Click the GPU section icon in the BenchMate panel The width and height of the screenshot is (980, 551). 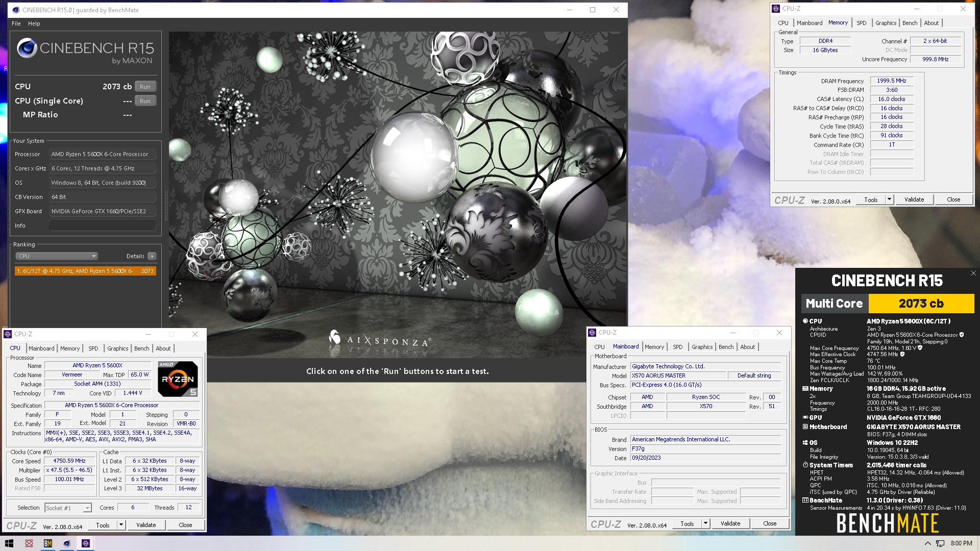[x=805, y=417]
